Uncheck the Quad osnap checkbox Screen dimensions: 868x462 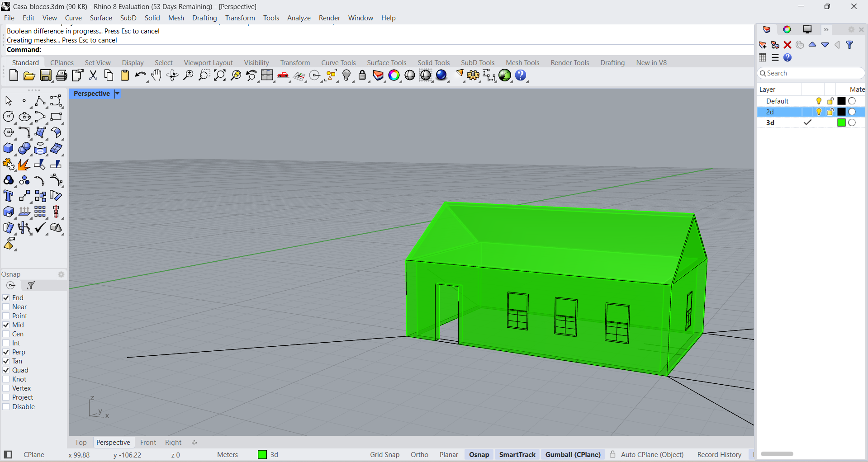(6, 370)
